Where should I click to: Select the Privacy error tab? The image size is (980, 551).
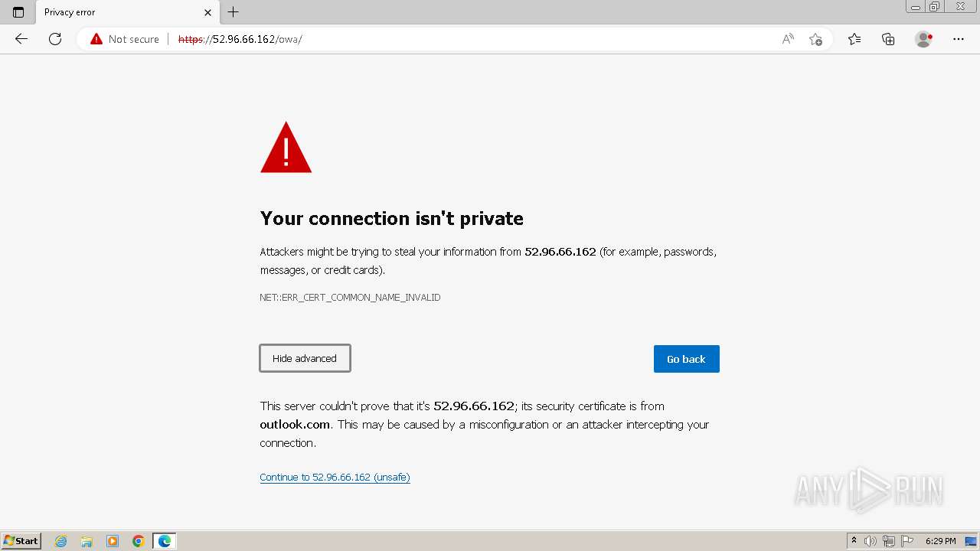115,12
